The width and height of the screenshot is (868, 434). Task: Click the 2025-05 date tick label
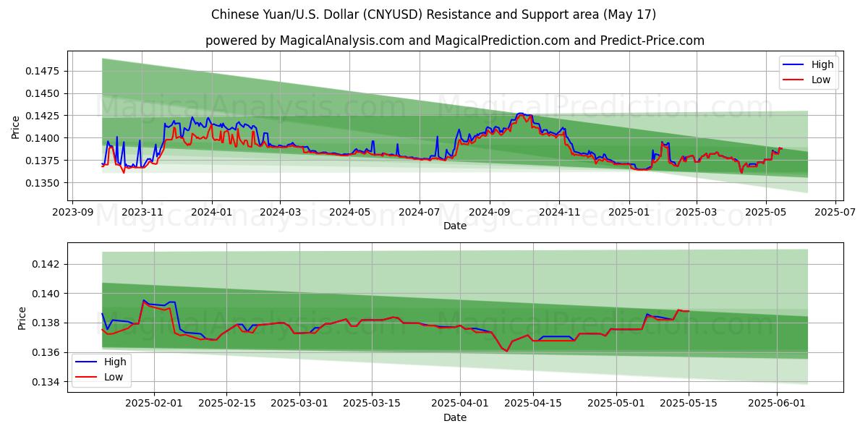click(766, 213)
